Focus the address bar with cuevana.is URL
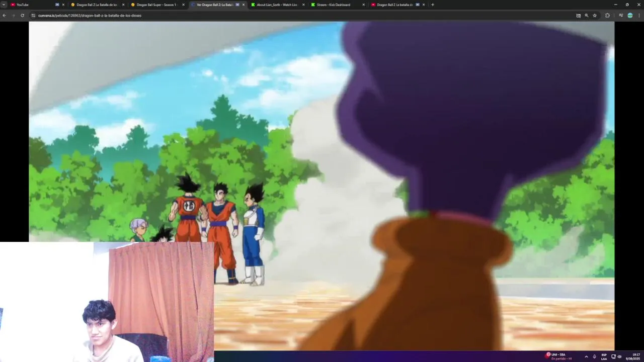Screen dimensions: 644x362 click(302, 16)
